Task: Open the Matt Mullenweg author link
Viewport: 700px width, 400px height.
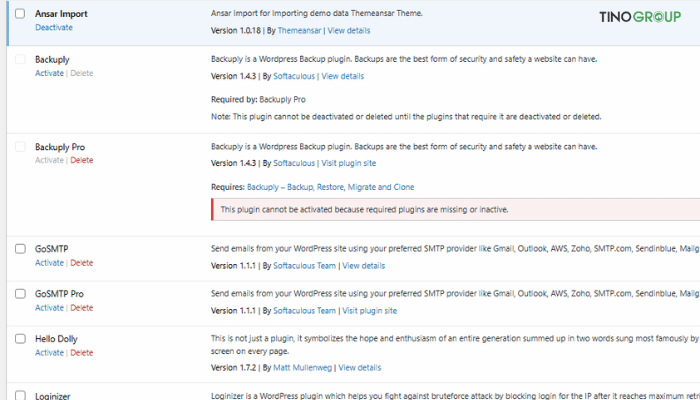Action: pyautogui.click(x=302, y=368)
